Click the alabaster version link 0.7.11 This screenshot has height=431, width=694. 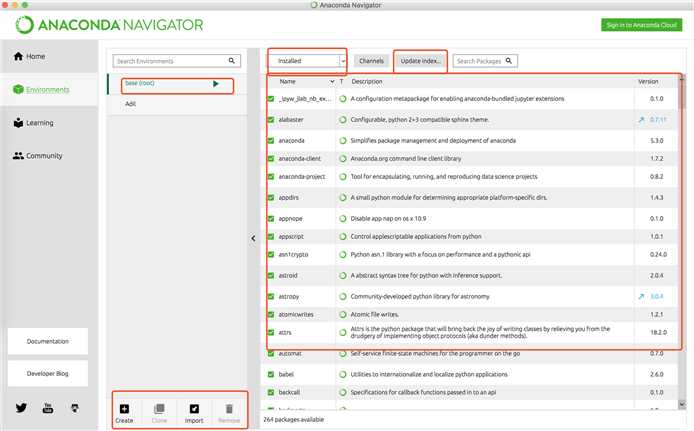(658, 119)
